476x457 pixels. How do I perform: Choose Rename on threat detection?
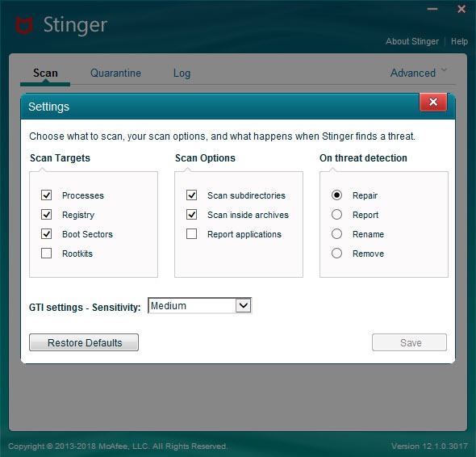click(x=336, y=234)
